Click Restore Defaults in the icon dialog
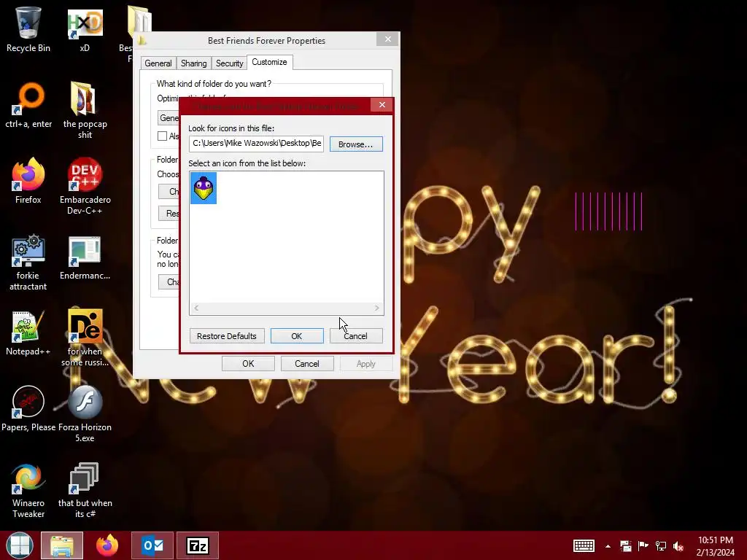 (227, 336)
